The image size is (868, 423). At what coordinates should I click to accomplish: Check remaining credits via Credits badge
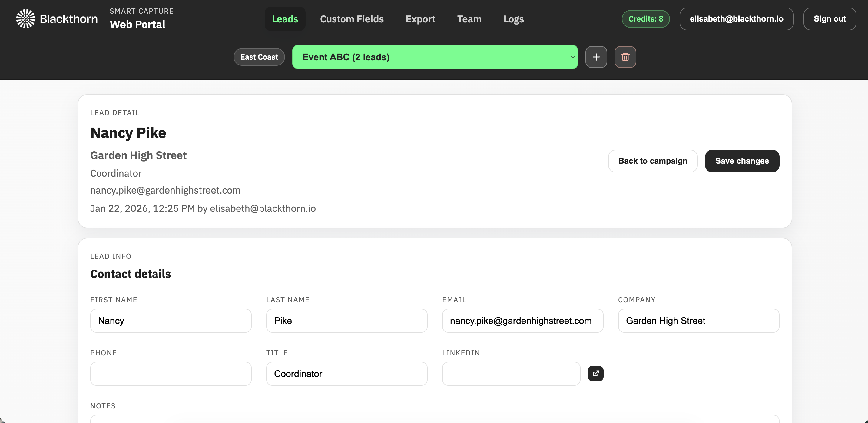[645, 18]
